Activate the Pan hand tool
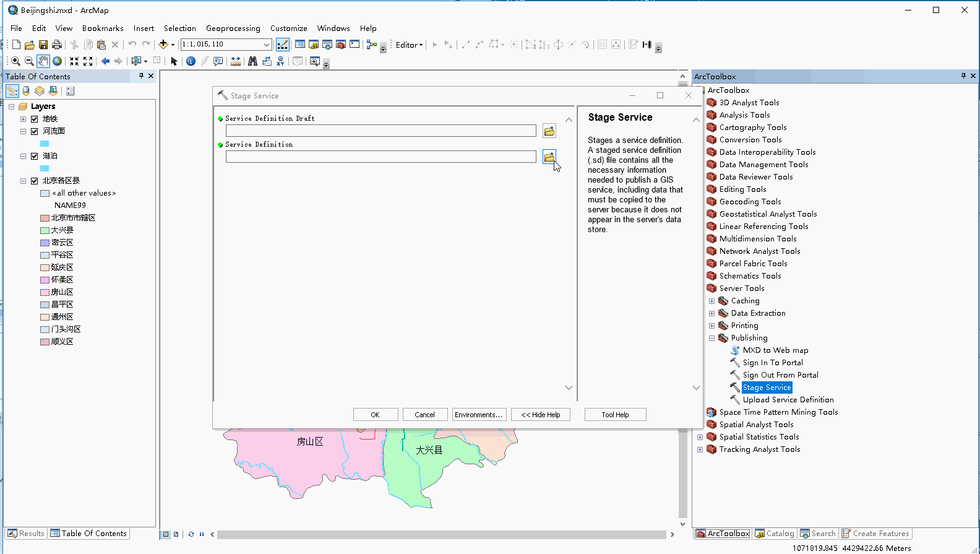 point(43,61)
